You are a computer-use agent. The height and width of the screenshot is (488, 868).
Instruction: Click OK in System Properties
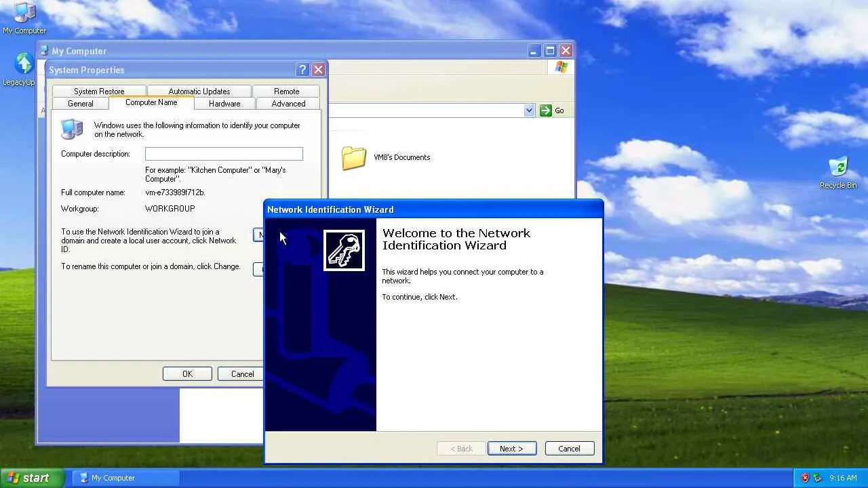point(187,374)
